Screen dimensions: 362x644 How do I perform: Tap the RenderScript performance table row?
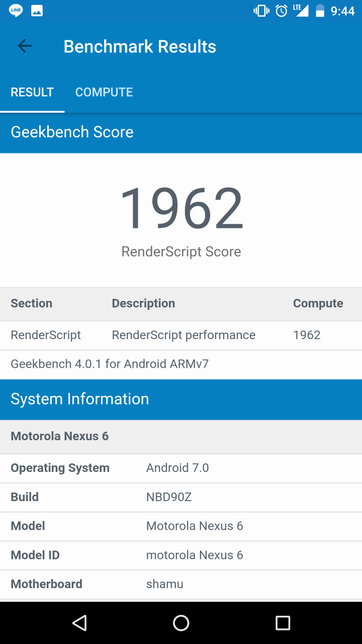point(181,335)
